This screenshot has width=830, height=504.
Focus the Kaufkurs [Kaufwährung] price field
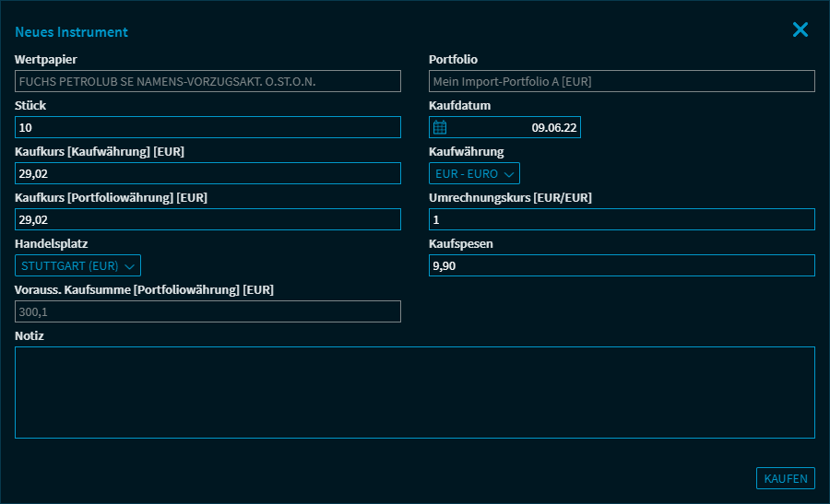(x=207, y=174)
